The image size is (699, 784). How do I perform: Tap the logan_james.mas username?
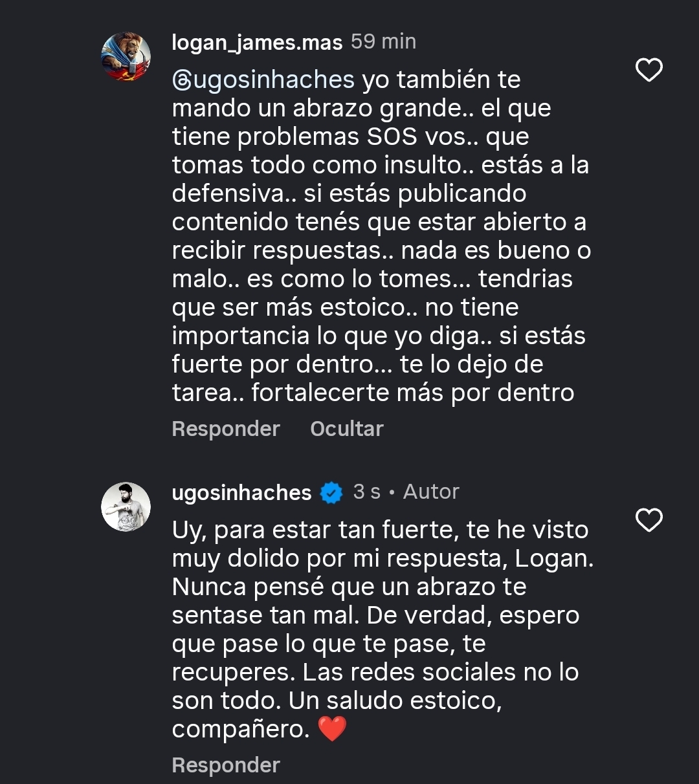pos(257,43)
